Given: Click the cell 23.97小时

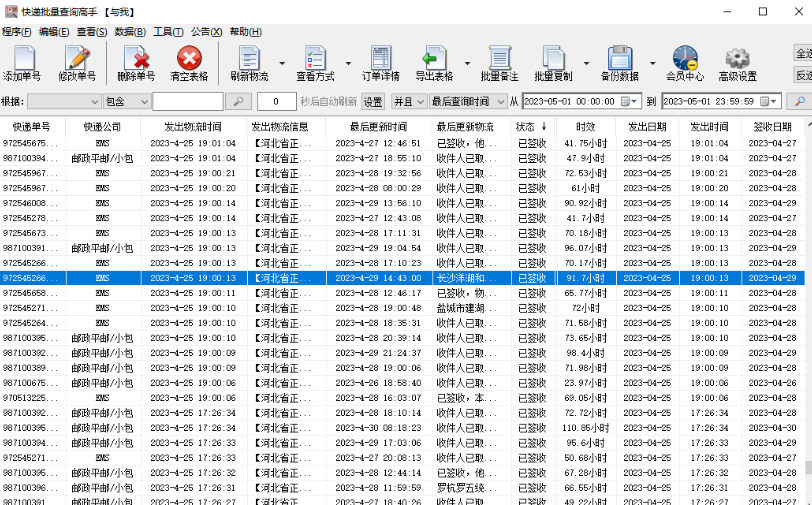Looking at the screenshot, I should tap(586, 383).
